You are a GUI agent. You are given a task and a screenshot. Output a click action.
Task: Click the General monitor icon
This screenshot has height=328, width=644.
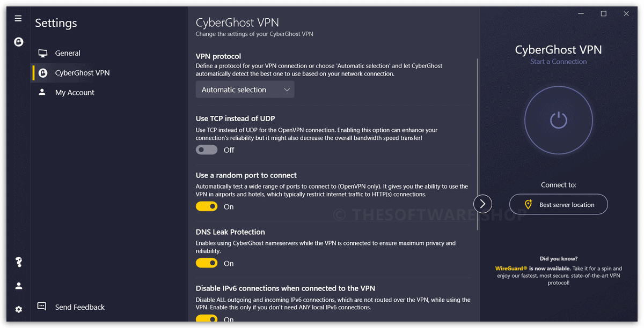pyautogui.click(x=43, y=53)
